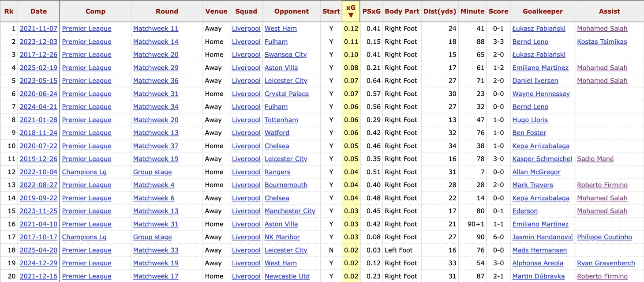This screenshot has width=644, height=282.
Task: Open the NK Maribor opponent link
Action: pos(282,237)
